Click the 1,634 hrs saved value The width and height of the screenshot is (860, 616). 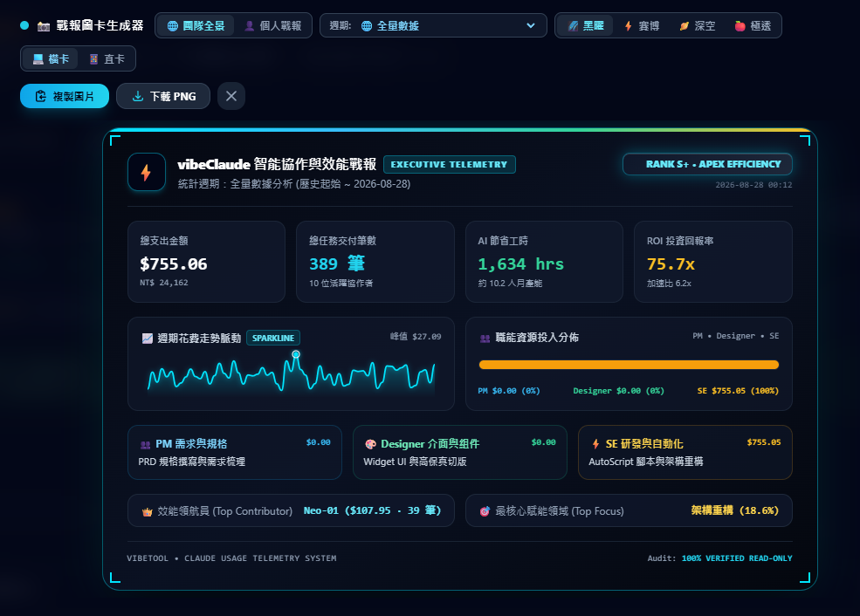520,264
